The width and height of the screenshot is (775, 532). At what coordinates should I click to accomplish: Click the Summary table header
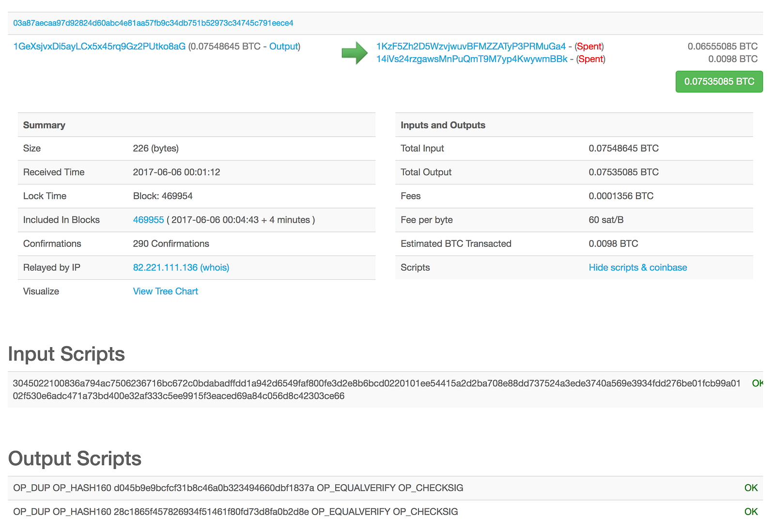pos(197,125)
